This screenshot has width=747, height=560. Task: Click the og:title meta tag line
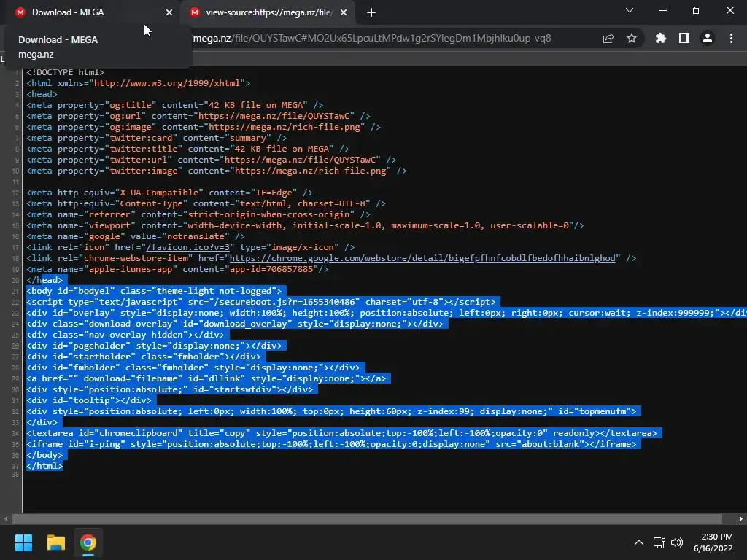coord(175,105)
